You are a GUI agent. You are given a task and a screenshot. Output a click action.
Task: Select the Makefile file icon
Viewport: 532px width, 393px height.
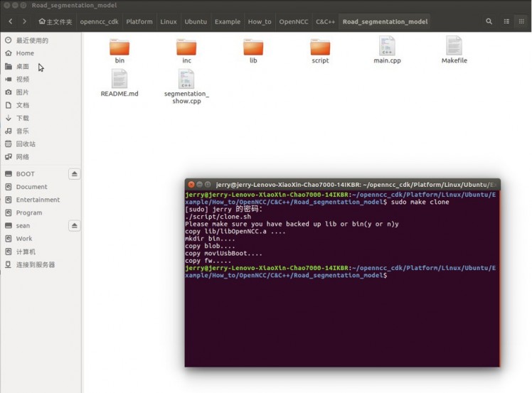point(454,46)
